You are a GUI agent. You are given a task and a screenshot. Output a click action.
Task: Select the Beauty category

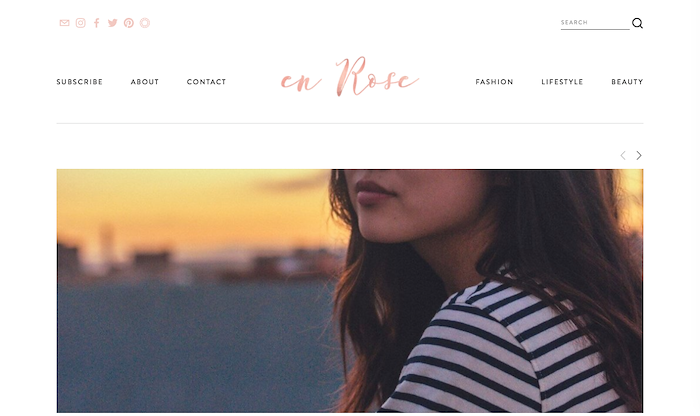(627, 82)
